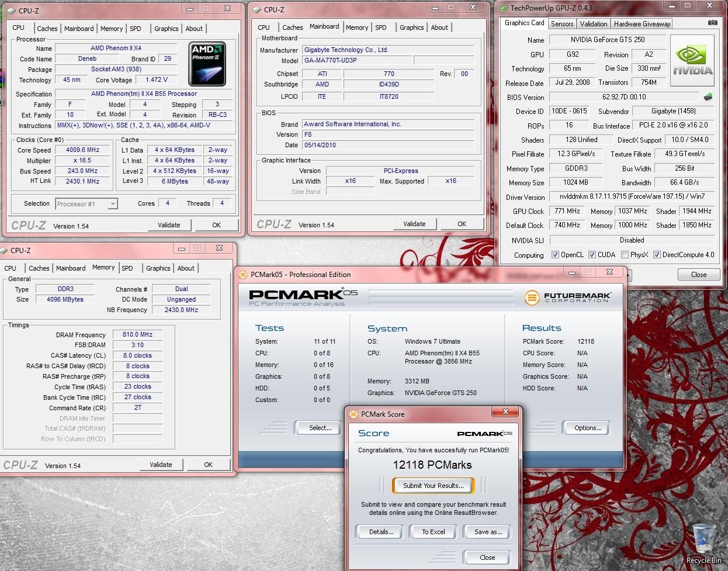Open the Hardware Giveaway tab in GPU-Z
Viewport: 728px width, 571px height.
(x=642, y=24)
